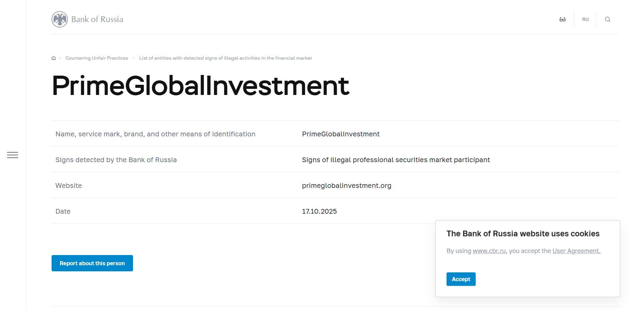Open the list of illegal entities breadcrumb

click(x=225, y=58)
